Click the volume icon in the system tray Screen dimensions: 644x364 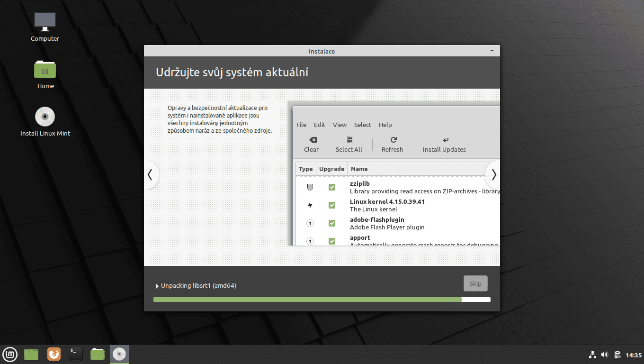click(x=605, y=354)
